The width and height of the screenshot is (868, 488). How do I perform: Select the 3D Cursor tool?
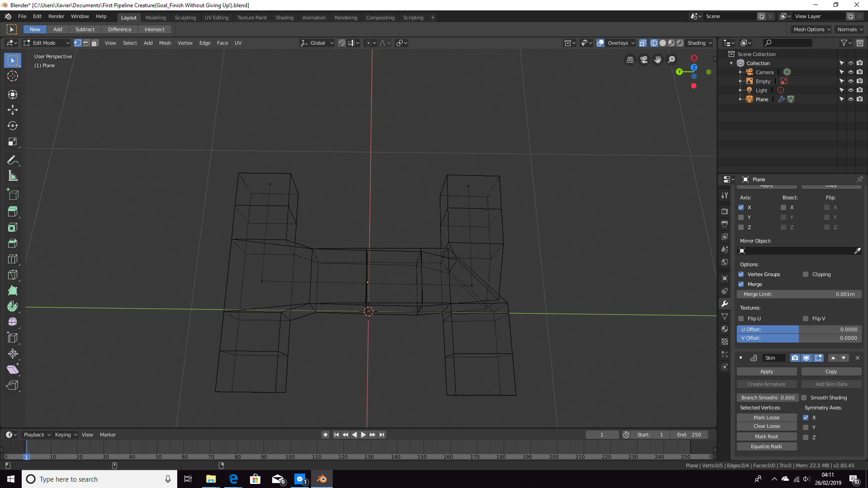tap(13, 76)
